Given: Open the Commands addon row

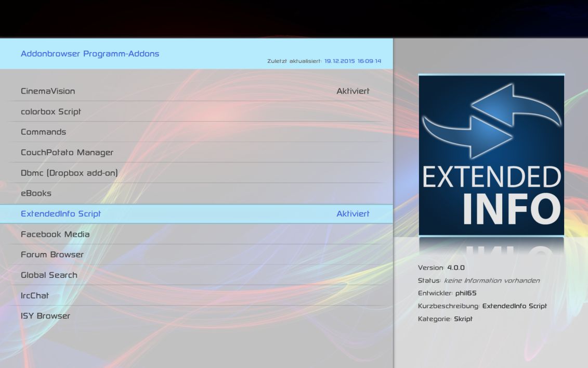Looking at the screenshot, I should click(196, 132).
